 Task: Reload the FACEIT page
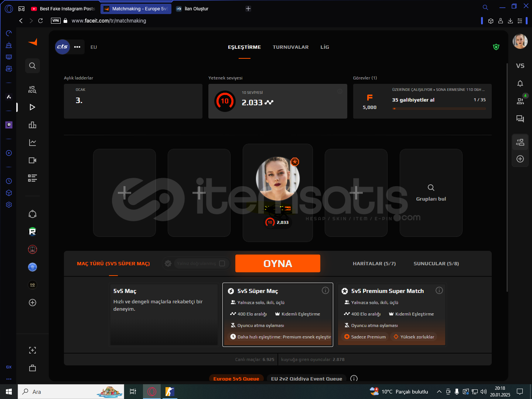tap(41, 21)
